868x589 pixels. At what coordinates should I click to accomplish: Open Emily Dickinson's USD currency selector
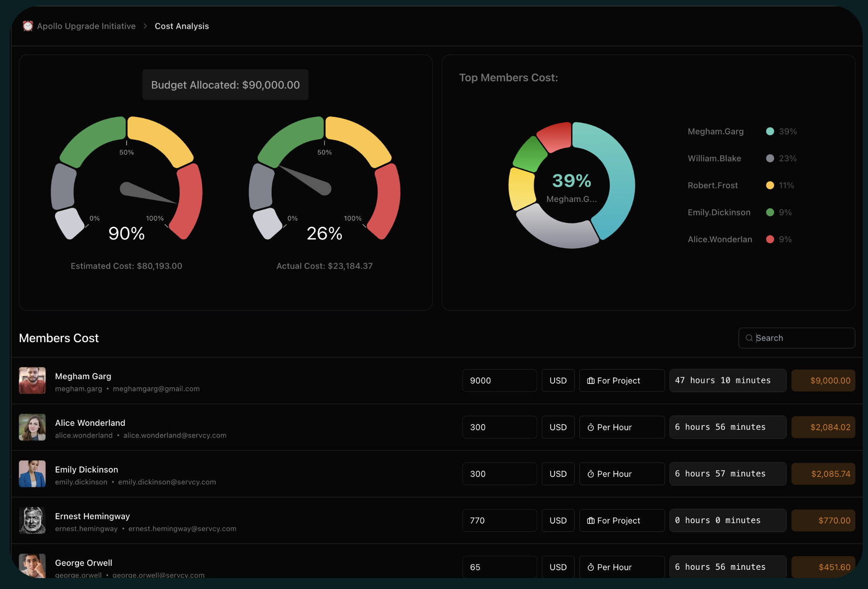(558, 474)
